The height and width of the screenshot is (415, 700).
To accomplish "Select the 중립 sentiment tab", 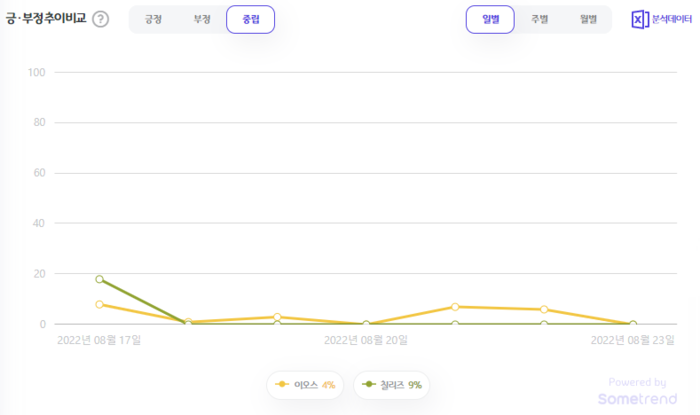I will click(x=250, y=19).
